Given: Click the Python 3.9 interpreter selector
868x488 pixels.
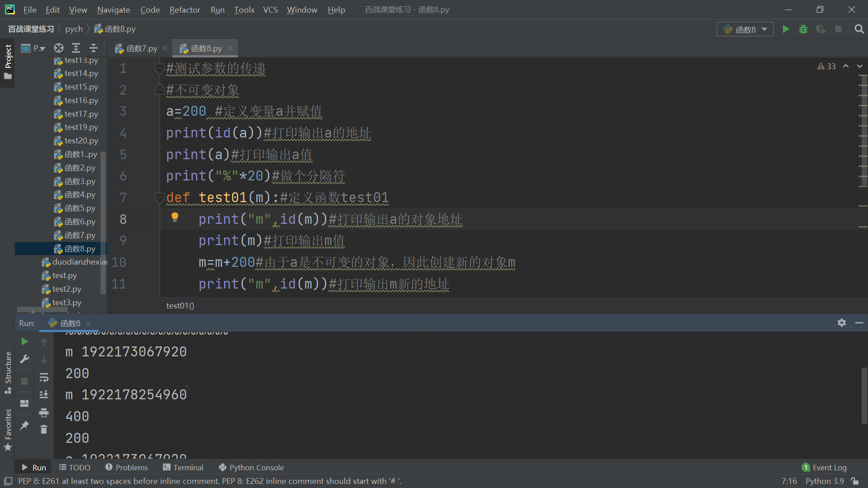Looking at the screenshot, I should point(825,481).
